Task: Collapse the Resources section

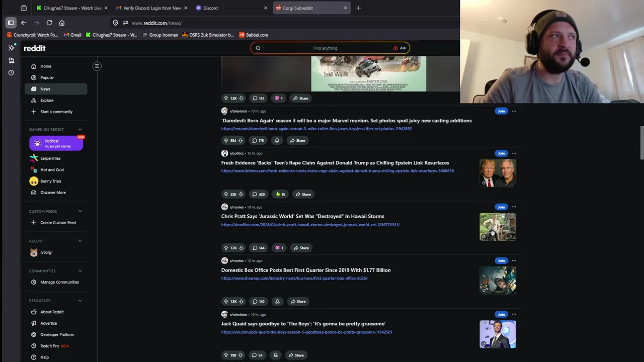Action: tap(80, 301)
